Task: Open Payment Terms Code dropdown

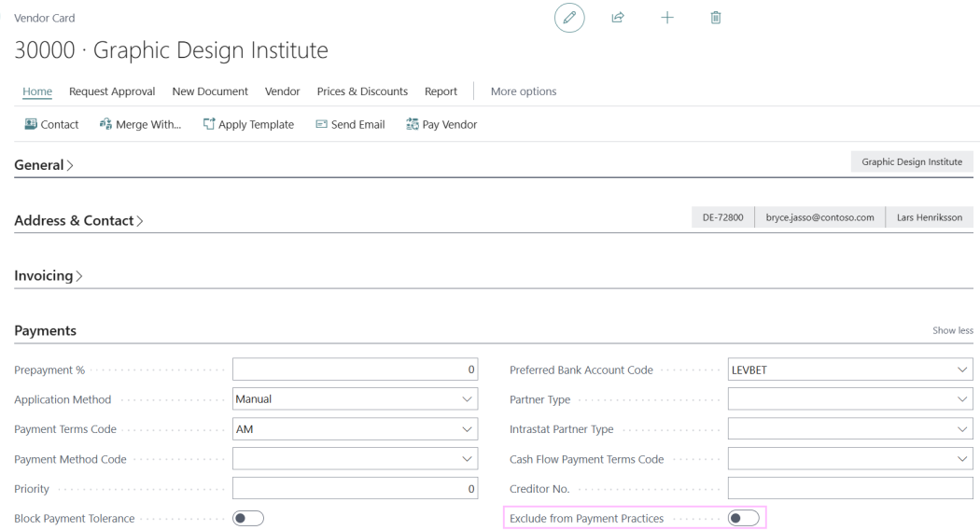Action: coord(467,429)
